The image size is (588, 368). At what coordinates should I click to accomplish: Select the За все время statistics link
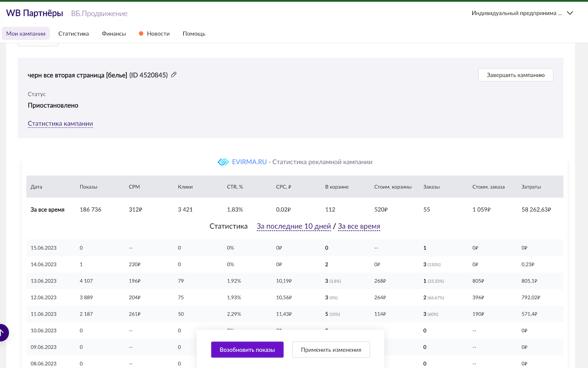tap(359, 226)
